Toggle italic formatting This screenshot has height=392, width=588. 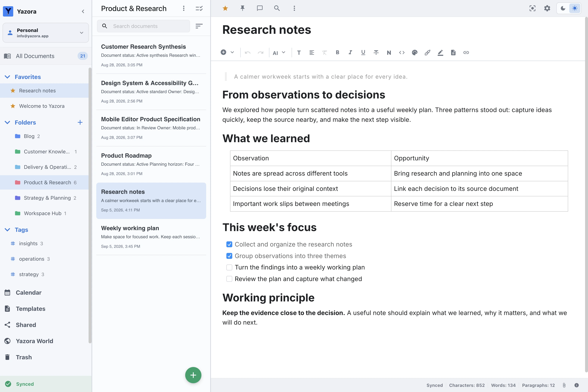pos(350,53)
